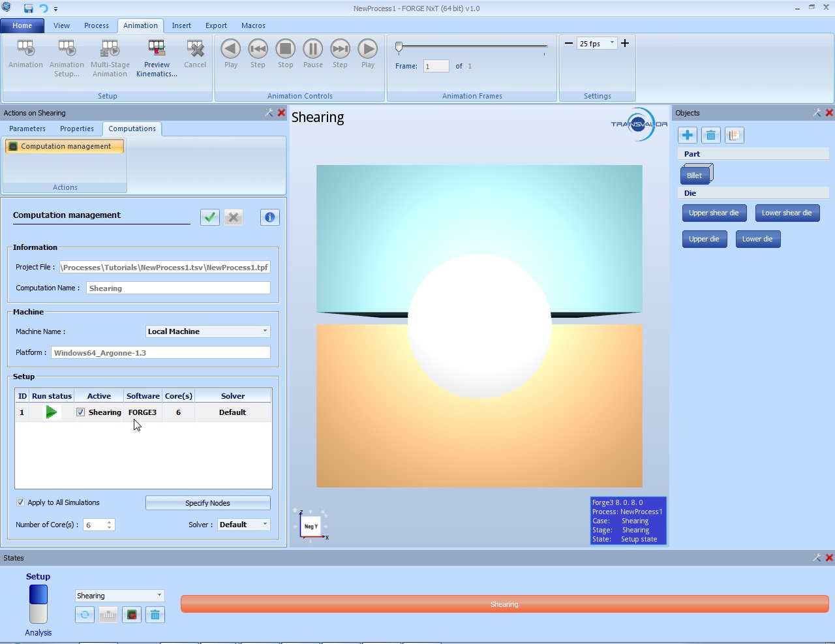
Task: Open the 25 fps dropdown
Action: (612, 43)
